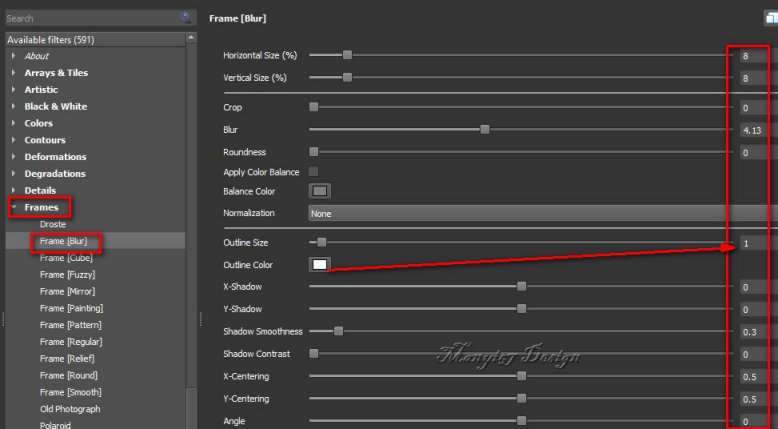Open the white Outline Color swatch
778x429 pixels.
(320, 265)
